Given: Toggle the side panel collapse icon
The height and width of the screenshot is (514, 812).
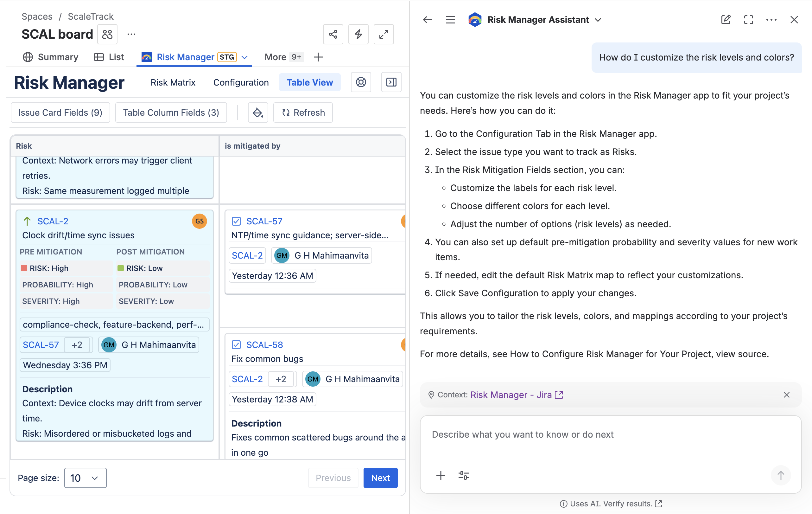Looking at the screenshot, I should (391, 82).
